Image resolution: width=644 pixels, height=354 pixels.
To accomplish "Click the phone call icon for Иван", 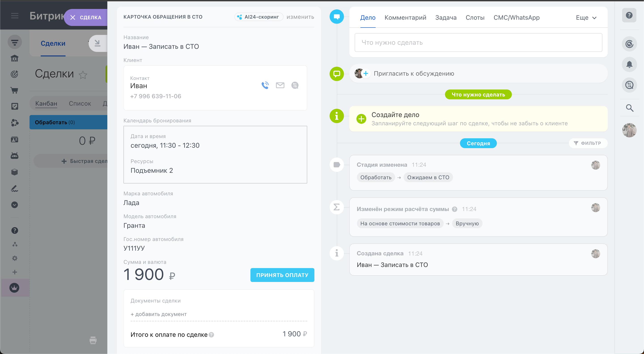I will pos(265,85).
